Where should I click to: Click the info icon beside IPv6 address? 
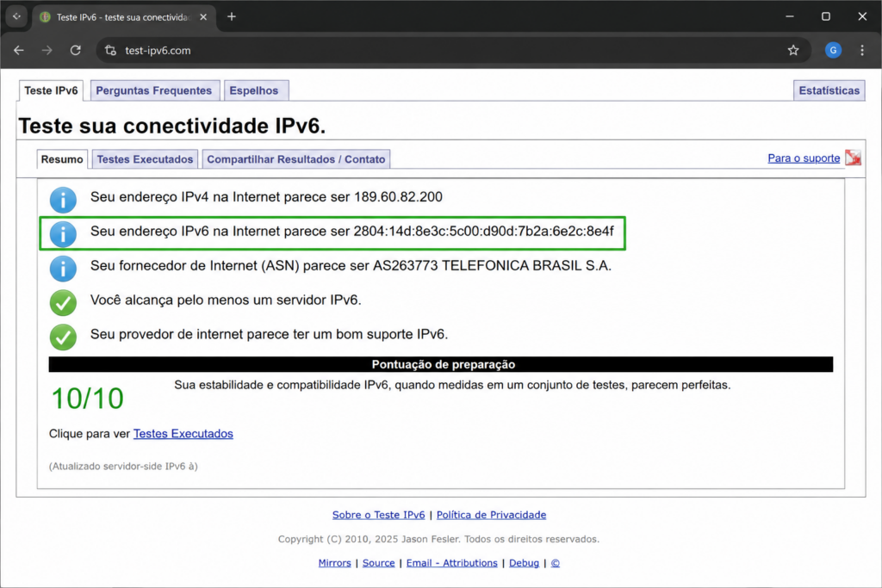[63, 234]
